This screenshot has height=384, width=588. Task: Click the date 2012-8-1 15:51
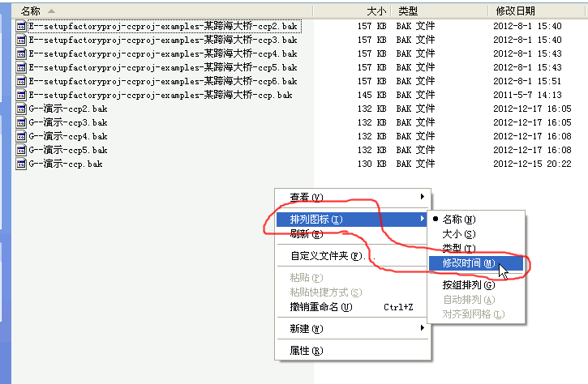pos(527,81)
